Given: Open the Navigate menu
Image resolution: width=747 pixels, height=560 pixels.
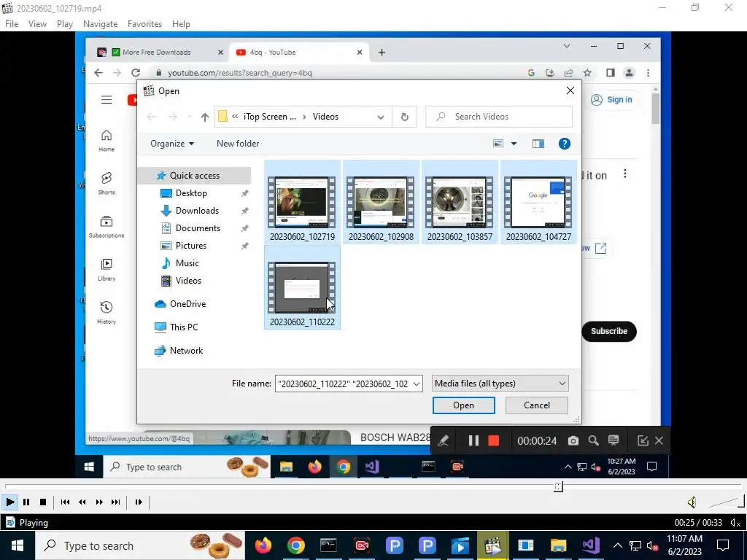Looking at the screenshot, I should tap(100, 24).
